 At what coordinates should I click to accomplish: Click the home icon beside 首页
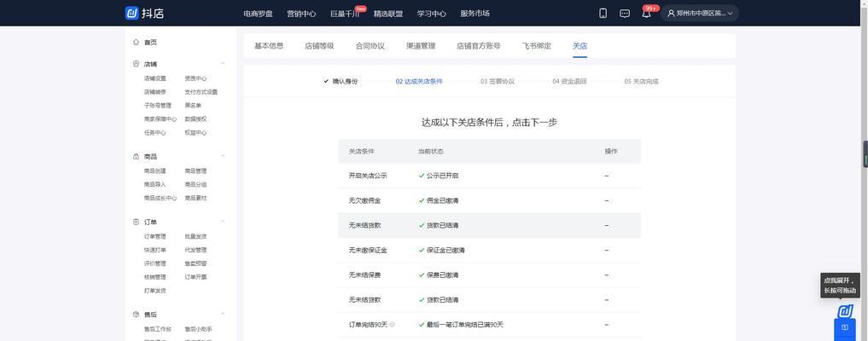(x=137, y=42)
